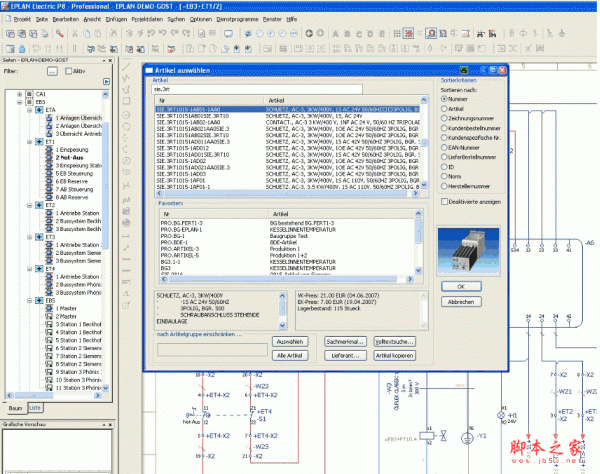
Task: Enable Deaktivierte anzeigen checkbox
Action: [x=444, y=202]
